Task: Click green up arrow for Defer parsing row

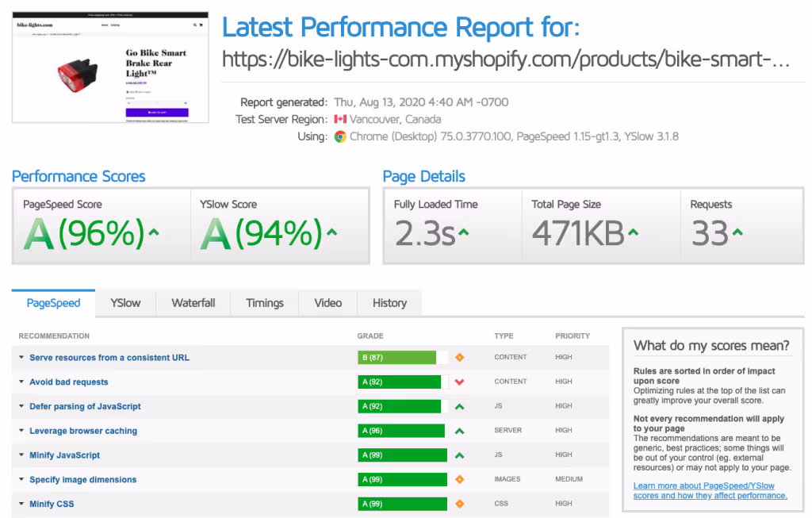Action: (x=459, y=407)
